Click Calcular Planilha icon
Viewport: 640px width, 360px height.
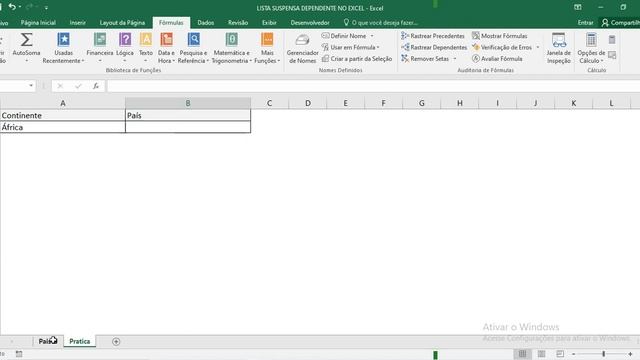coord(612,55)
